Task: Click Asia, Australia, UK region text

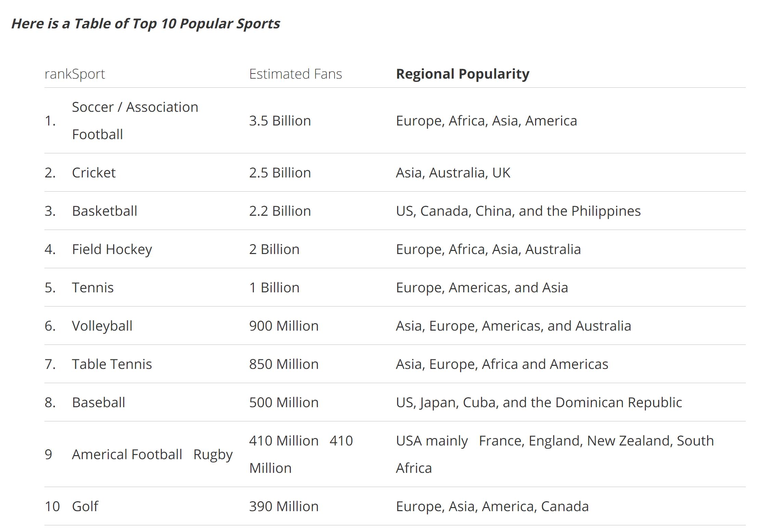Action: (x=453, y=173)
